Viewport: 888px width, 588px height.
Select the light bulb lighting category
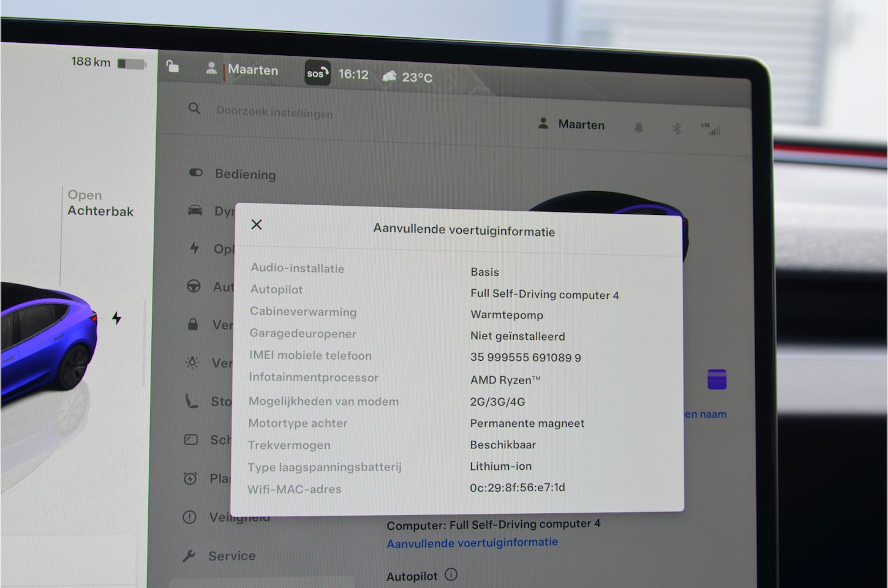(x=192, y=363)
